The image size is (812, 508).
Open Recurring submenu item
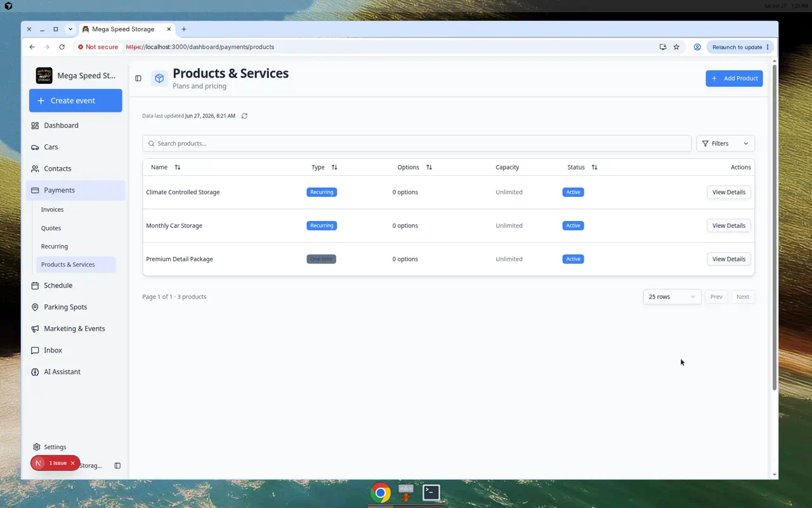(75, 246)
